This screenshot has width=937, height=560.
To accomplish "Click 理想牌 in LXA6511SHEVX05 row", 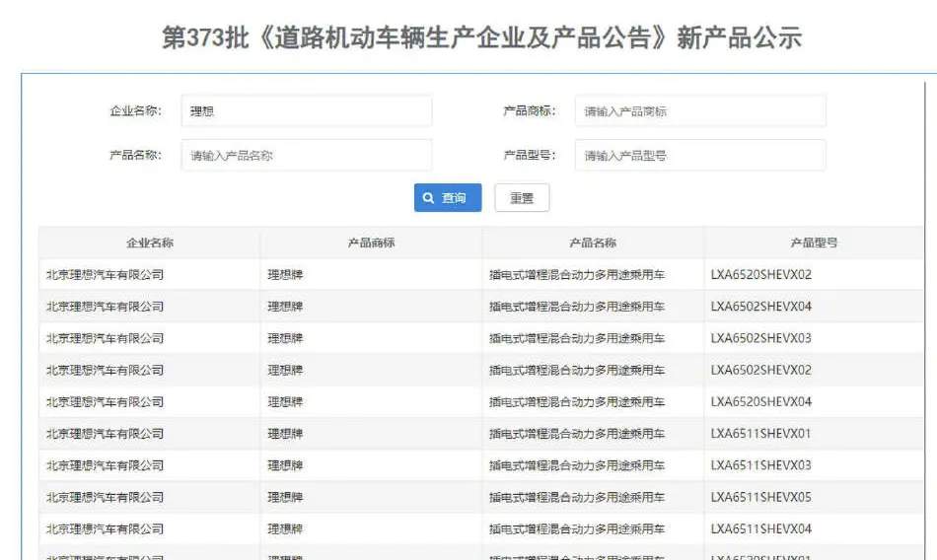I will (x=285, y=497).
